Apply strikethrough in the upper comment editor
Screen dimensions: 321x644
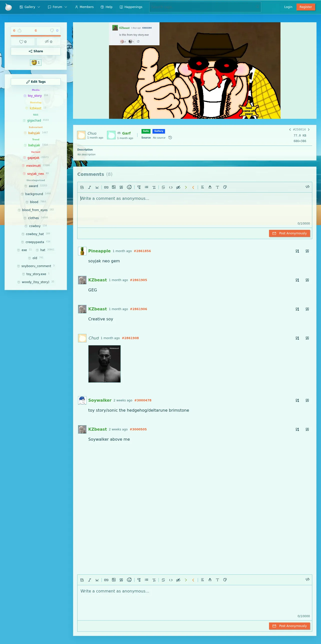coord(163,187)
